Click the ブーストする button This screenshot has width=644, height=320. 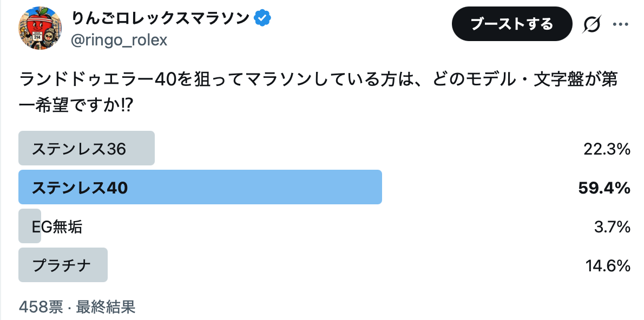click(x=512, y=24)
